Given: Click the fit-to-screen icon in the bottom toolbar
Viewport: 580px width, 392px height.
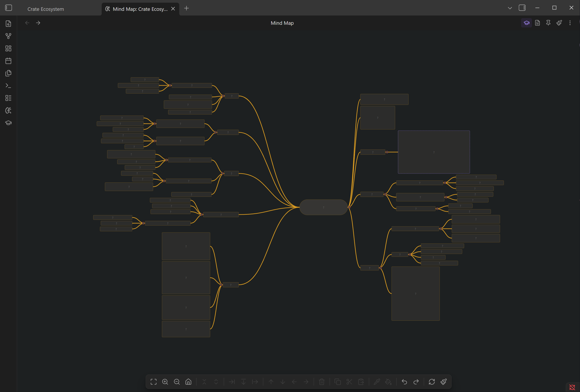Looking at the screenshot, I should tap(154, 382).
